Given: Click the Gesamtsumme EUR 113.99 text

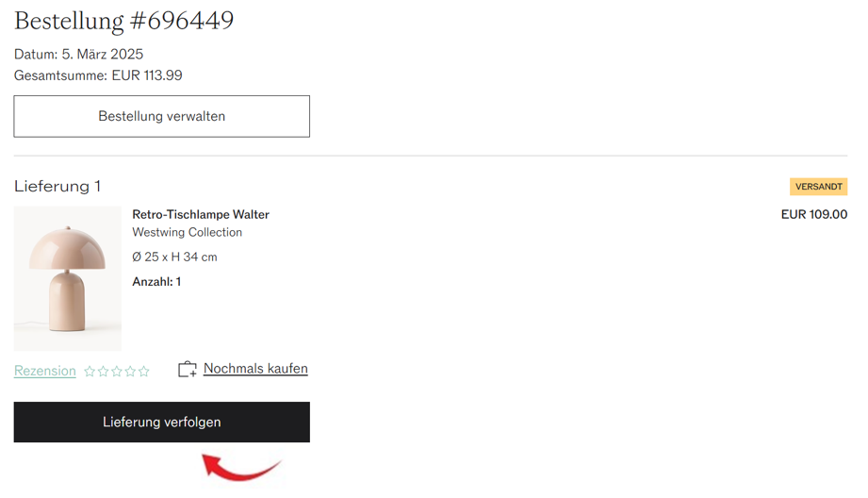Looking at the screenshot, I should point(98,75).
